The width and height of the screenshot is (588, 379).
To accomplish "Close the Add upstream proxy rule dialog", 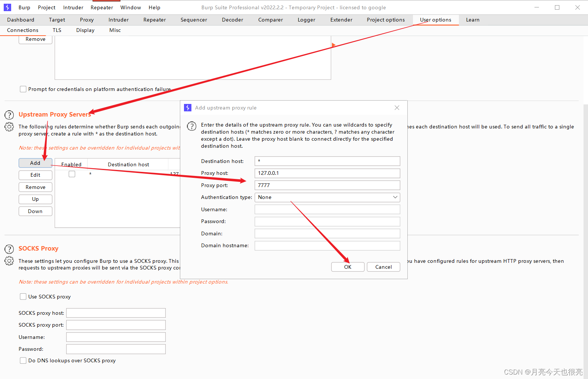I will [x=397, y=108].
